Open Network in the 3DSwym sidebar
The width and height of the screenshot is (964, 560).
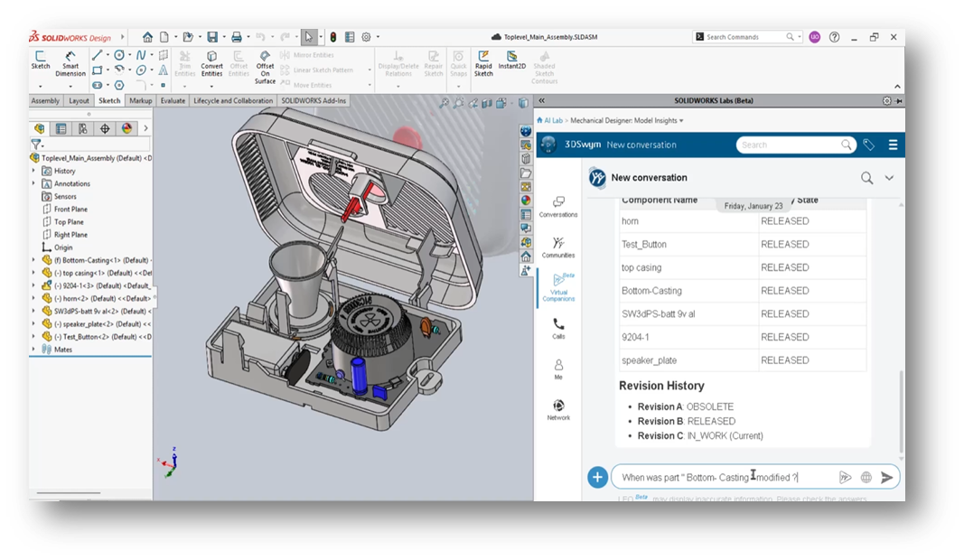pyautogui.click(x=558, y=410)
